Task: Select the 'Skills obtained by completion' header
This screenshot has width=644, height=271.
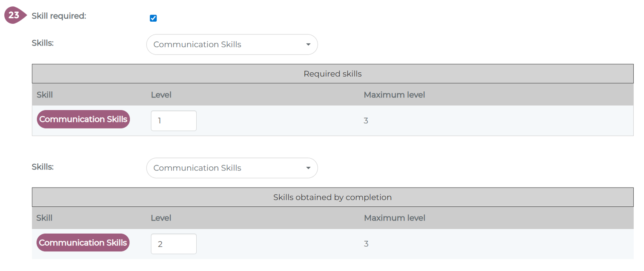Action: [332, 197]
